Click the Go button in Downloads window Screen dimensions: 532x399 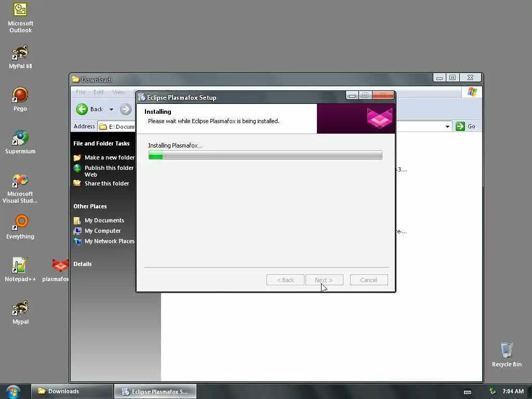(465, 126)
